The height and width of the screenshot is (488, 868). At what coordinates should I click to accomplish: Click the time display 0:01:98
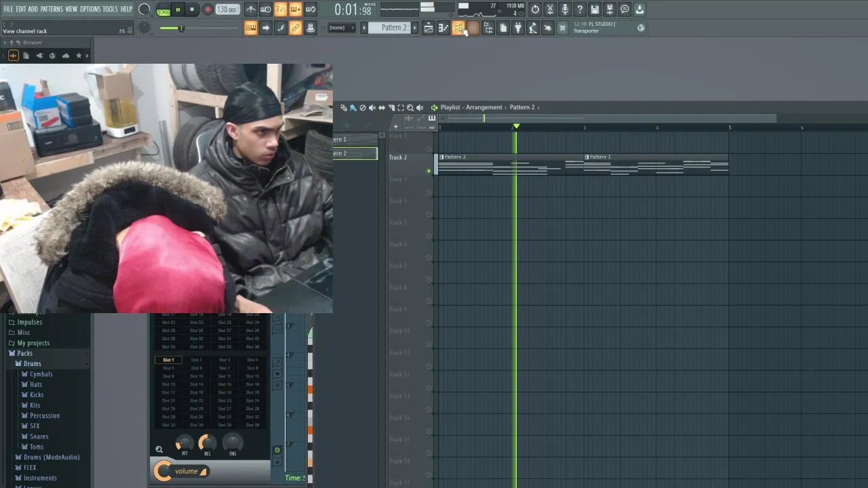[353, 10]
